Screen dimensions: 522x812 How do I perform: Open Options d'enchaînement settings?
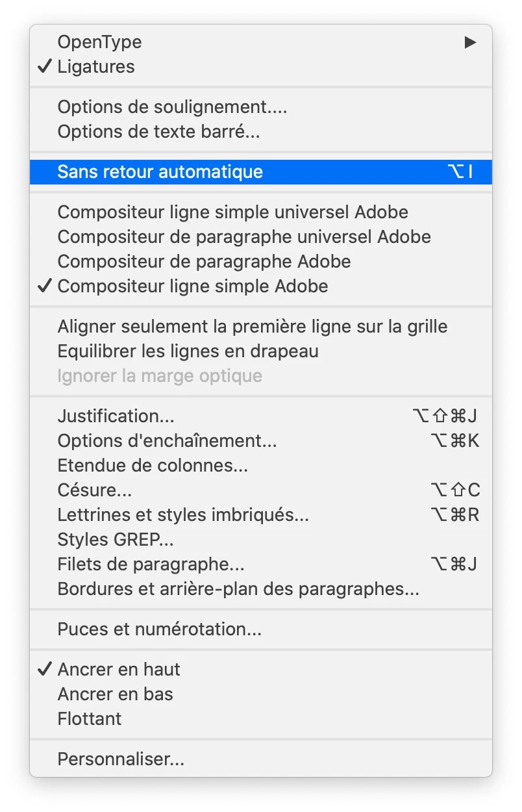click(x=167, y=441)
